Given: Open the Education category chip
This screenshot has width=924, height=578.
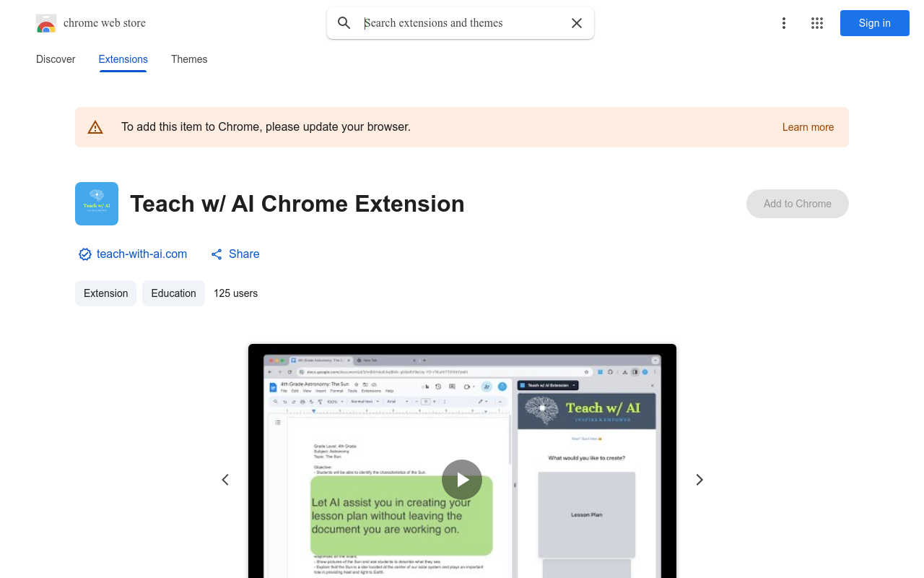Looking at the screenshot, I should pos(173,293).
